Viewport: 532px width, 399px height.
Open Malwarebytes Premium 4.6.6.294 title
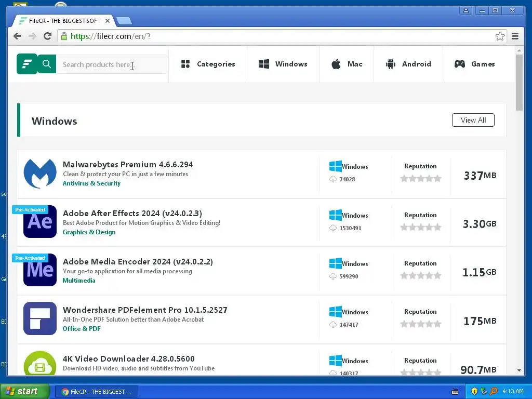[128, 165]
